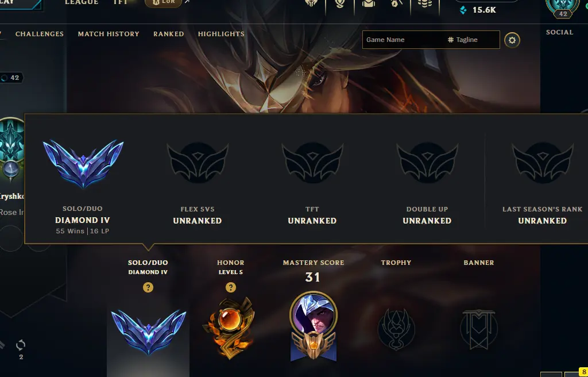Open the store coins icon in top bar
588x377 pixels.
pos(425,4)
